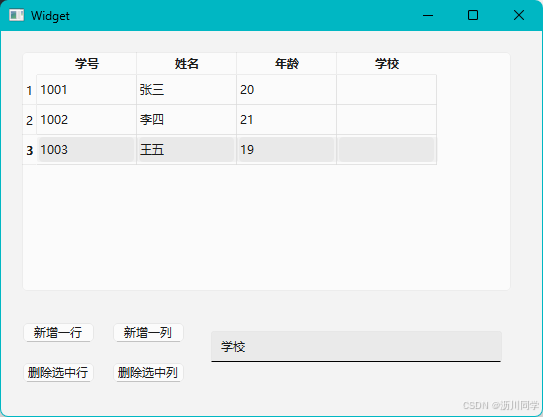Click the 删除选中行 button
This screenshot has width=543, height=417.
point(58,373)
